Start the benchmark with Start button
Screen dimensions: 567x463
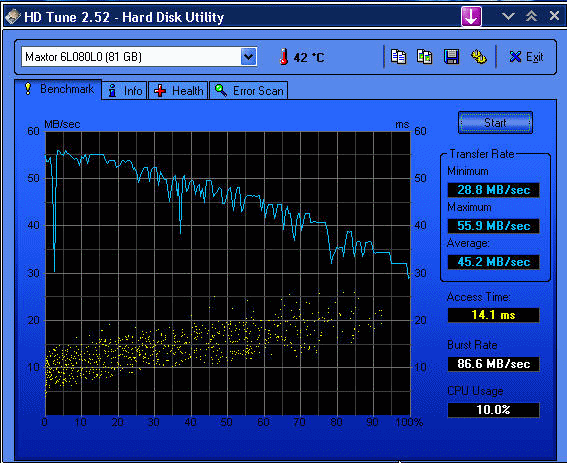[x=495, y=123]
